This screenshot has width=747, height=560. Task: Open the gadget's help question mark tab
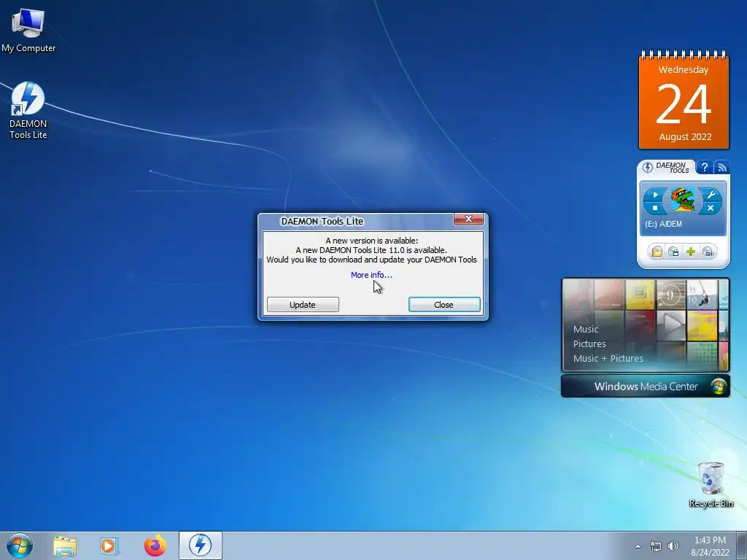coord(704,167)
